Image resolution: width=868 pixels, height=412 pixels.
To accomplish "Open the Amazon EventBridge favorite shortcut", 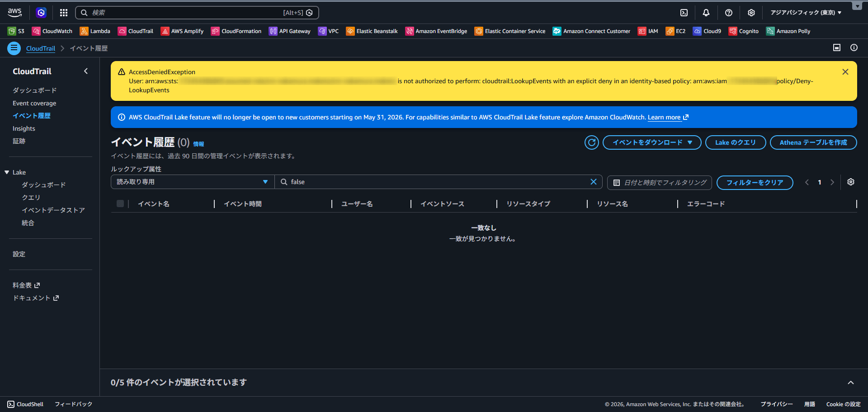I will 436,31.
